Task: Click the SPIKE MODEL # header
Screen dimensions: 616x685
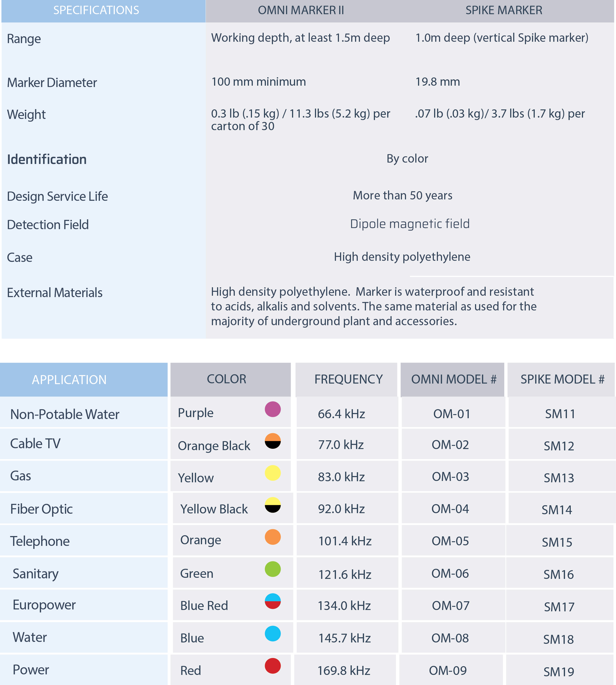Action: point(562,379)
